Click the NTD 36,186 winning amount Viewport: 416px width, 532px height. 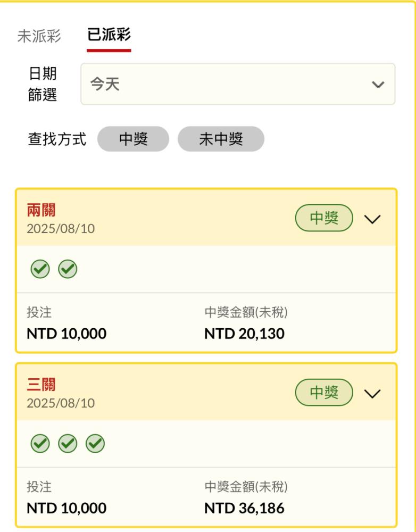[x=244, y=508]
